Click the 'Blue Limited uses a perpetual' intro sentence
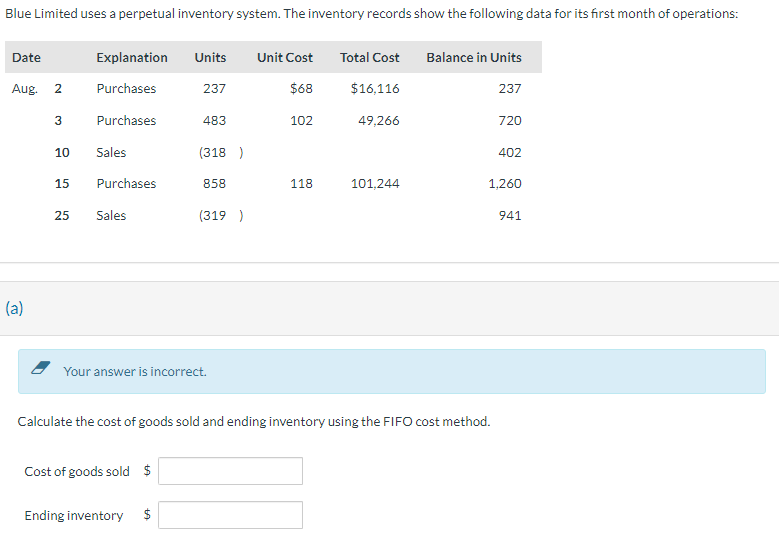 point(372,13)
